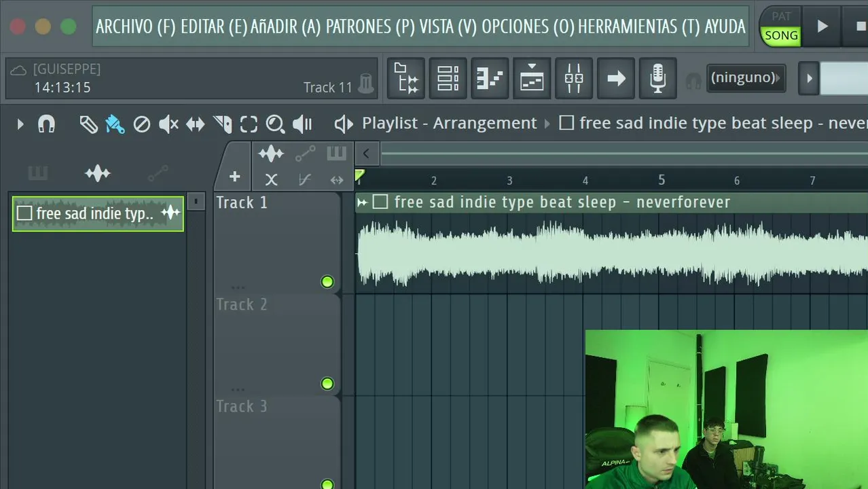
Task: Switch to PAT pattern mode
Action: coord(782,16)
